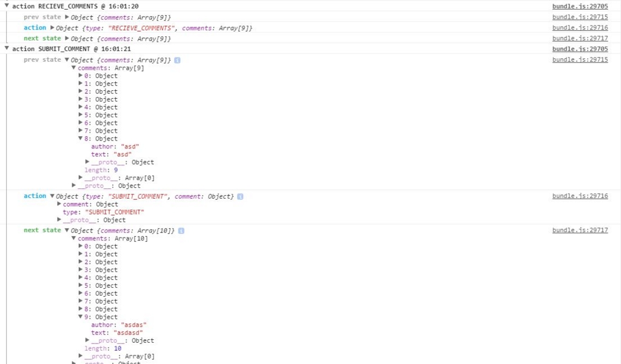Expand item 2 in comments Array[9]

click(81, 91)
